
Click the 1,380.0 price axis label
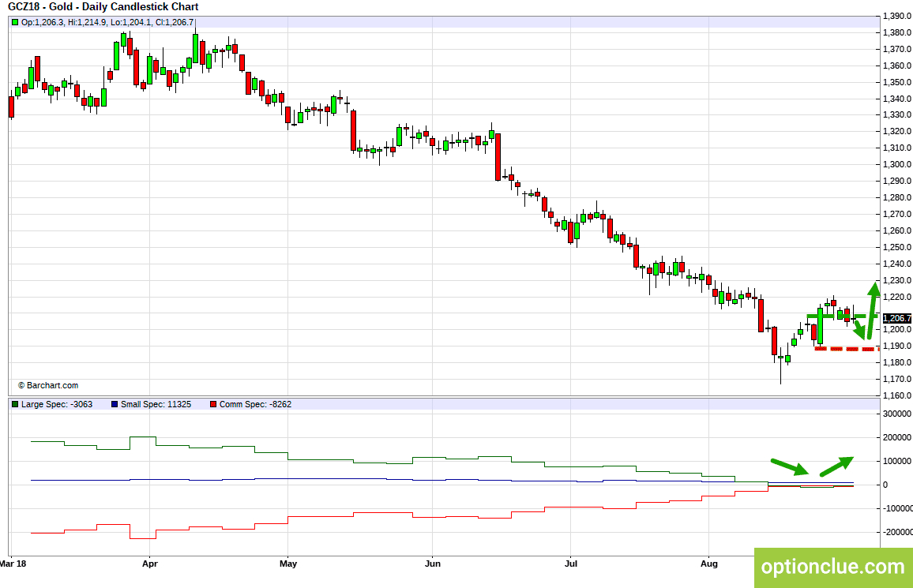click(897, 32)
